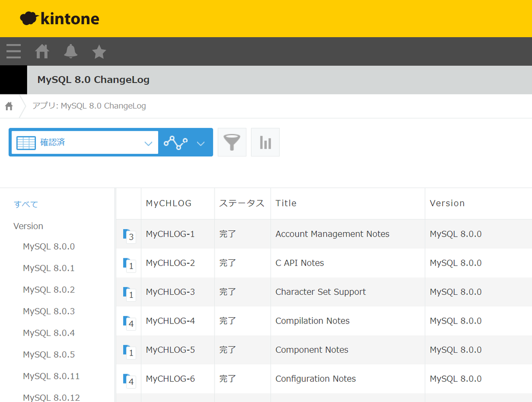532x402 pixels.
Task: Click the Compilation Notes title
Action: pos(313,321)
